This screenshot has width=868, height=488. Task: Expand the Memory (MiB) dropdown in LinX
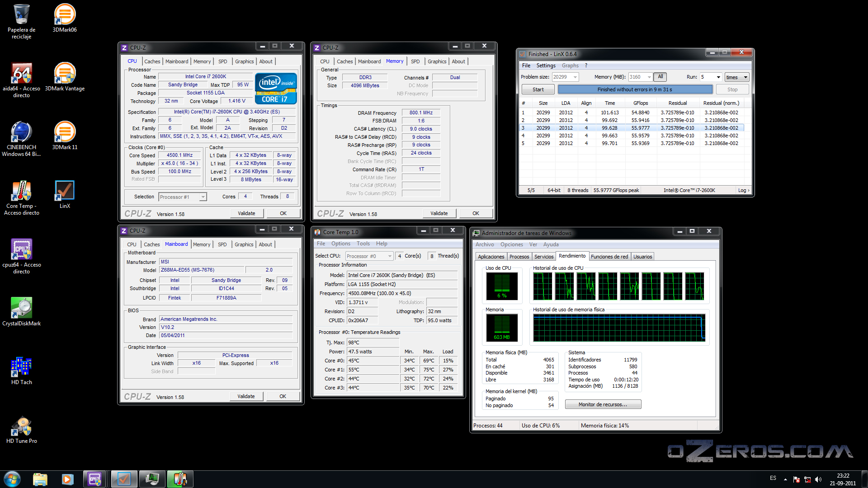pos(649,77)
